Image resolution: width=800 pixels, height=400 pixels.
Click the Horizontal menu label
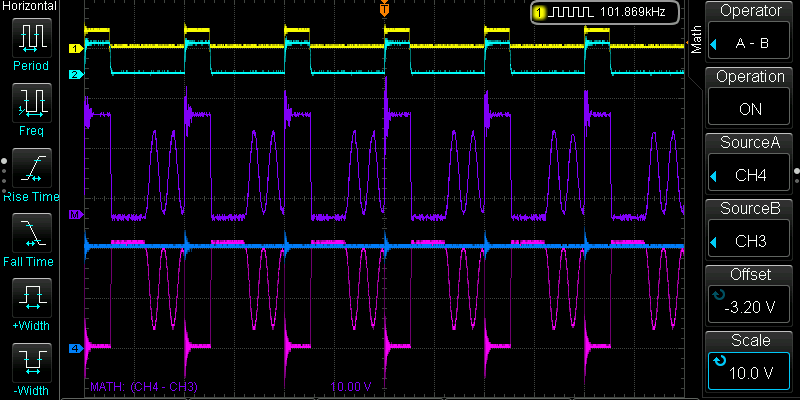29,6
